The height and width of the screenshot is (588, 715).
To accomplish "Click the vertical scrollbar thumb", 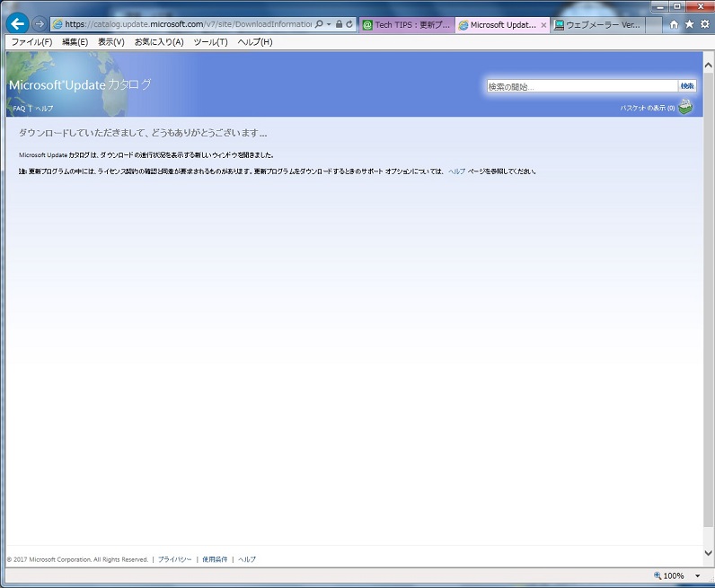I will 708,300.
